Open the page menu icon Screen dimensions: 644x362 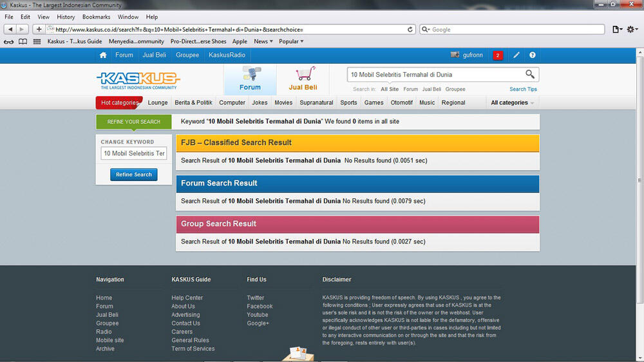click(x=618, y=29)
